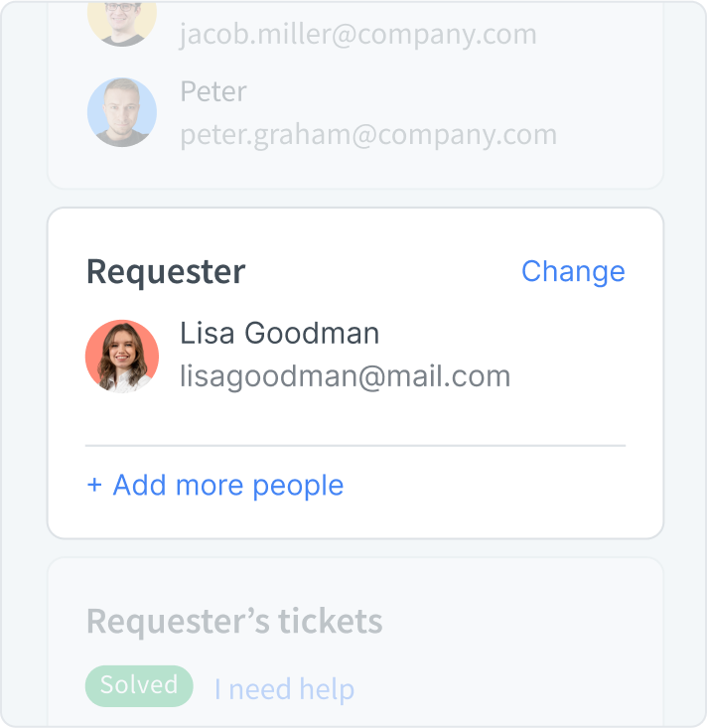The image size is (707, 728).
Task: Click the green Solved status badge
Action: pos(139,685)
